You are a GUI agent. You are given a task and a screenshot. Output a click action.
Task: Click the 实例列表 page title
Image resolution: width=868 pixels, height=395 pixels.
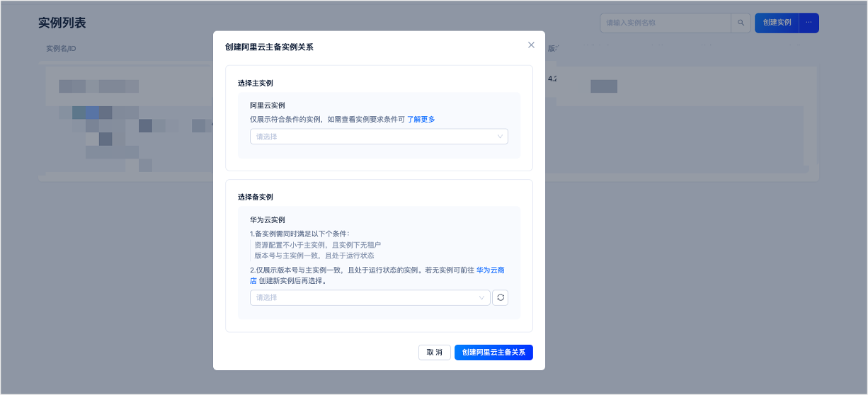tap(62, 23)
